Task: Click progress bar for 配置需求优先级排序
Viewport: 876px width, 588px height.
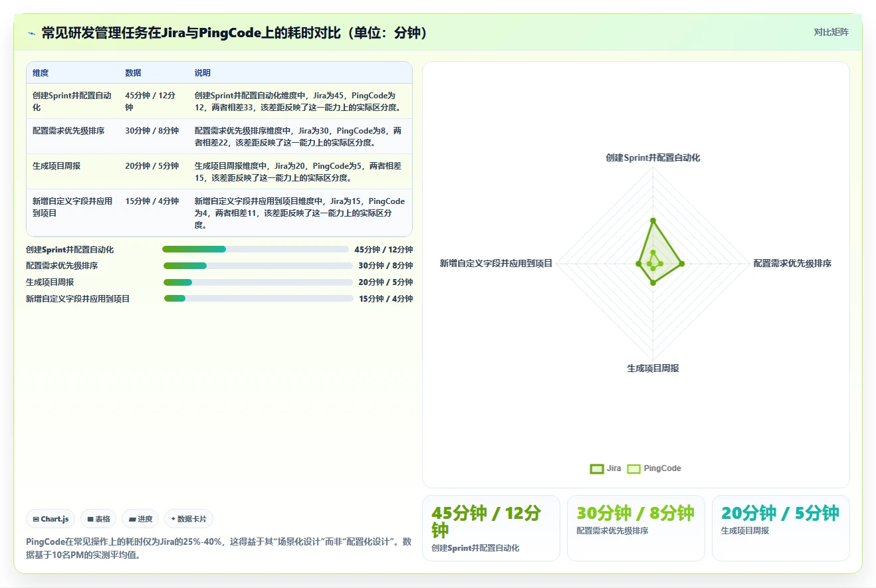Action: (258, 266)
